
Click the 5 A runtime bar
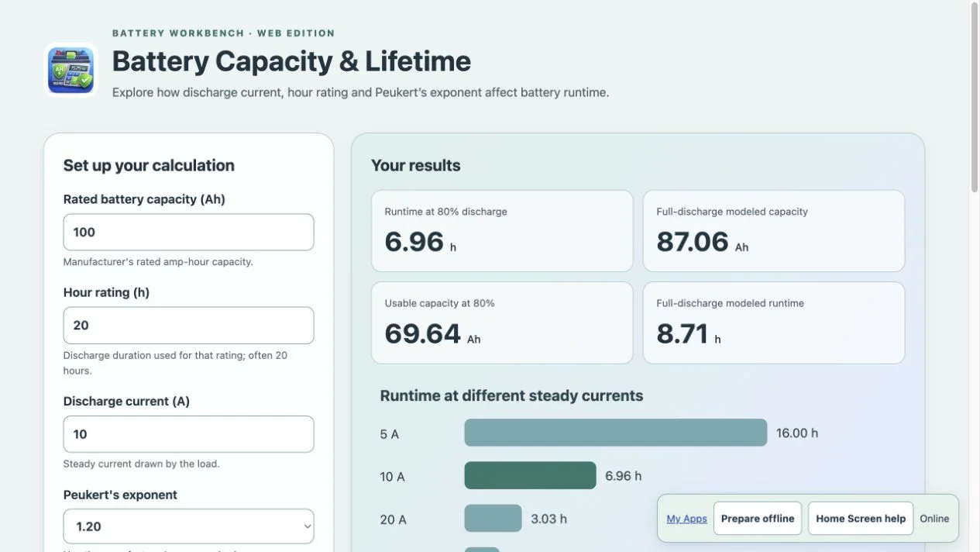[x=615, y=433]
